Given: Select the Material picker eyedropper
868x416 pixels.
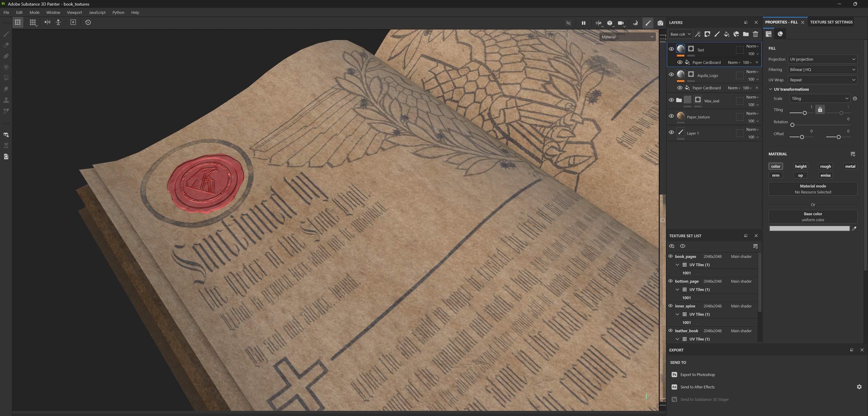Looking at the screenshot, I should [6, 111].
